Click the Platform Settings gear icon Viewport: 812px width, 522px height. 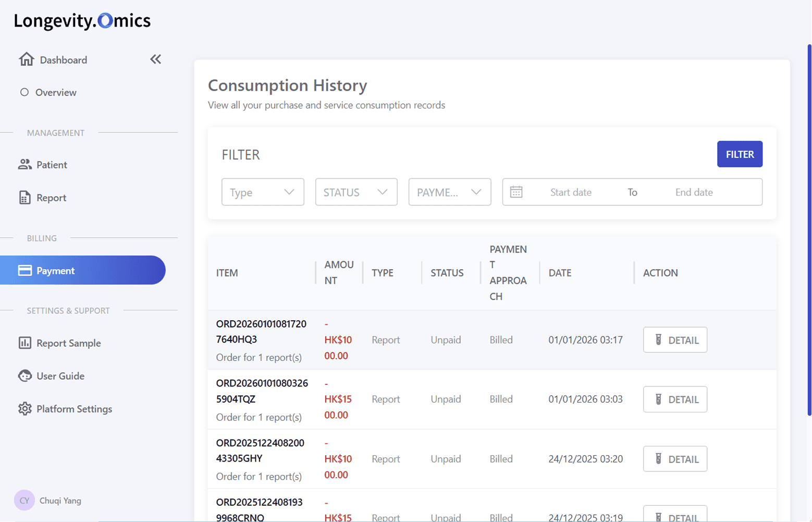[x=24, y=408]
